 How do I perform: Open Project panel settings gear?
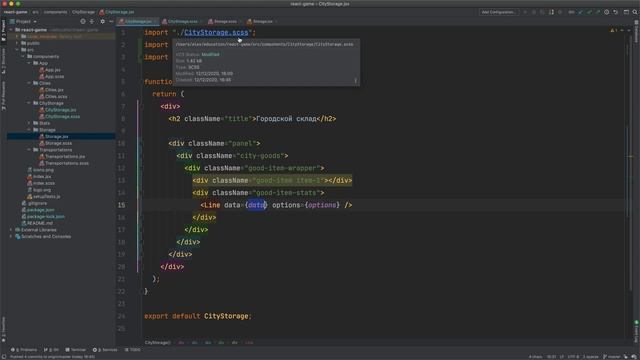[x=102, y=21]
